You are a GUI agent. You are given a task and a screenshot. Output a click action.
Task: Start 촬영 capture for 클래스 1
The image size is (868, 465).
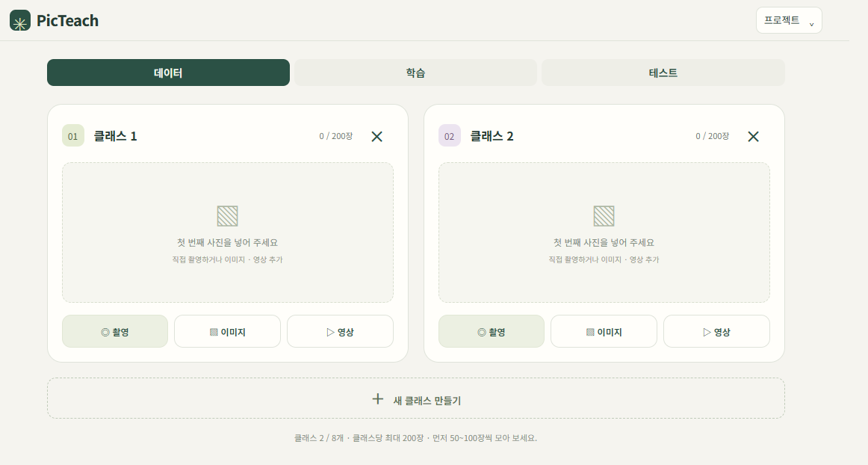(x=115, y=331)
